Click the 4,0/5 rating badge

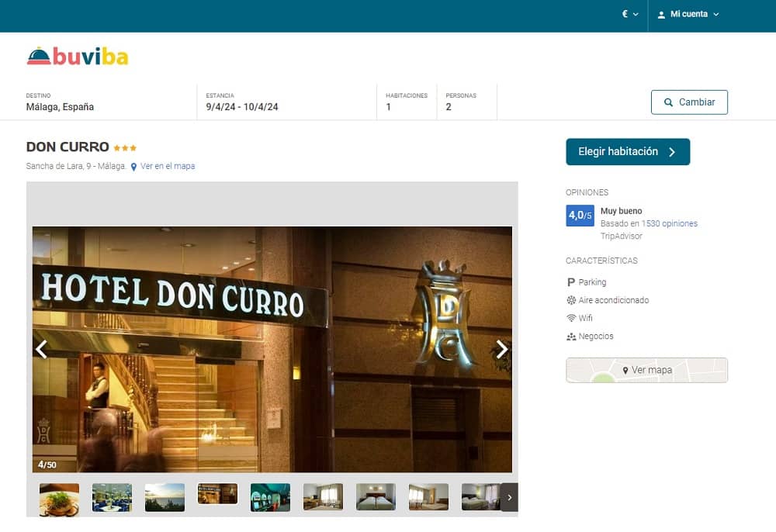tap(580, 216)
